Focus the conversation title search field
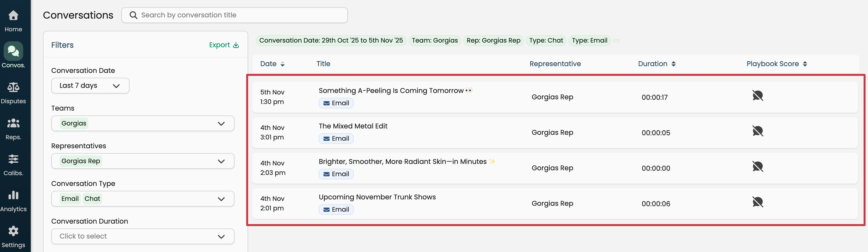Viewport: 868px width, 252px height. (x=239, y=15)
